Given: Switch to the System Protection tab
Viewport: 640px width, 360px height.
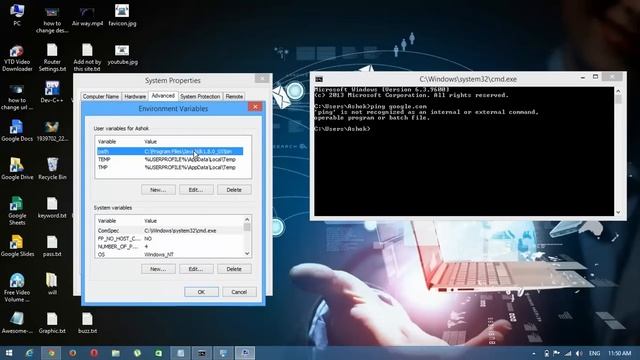Looking at the screenshot, I should click(200, 97).
